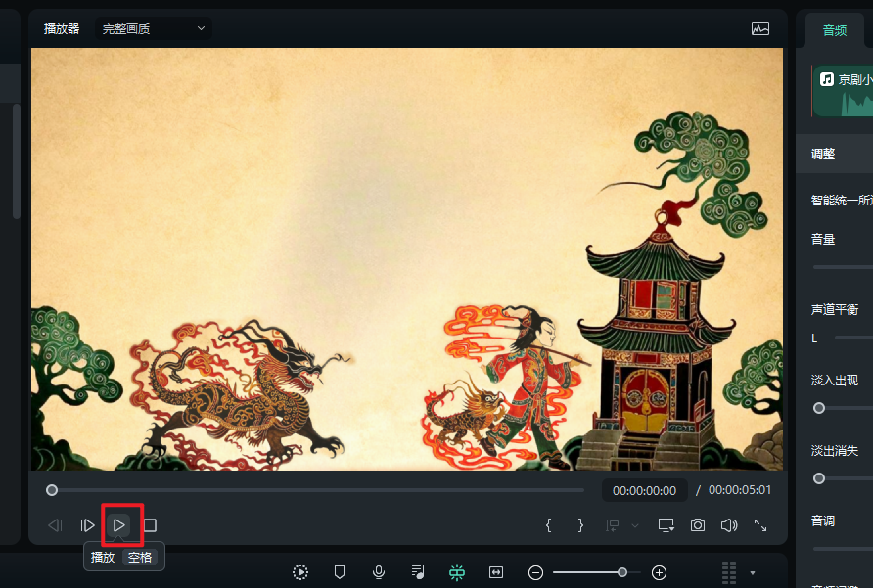Toggle the shield icon in the bottom toolbar

click(x=340, y=572)
